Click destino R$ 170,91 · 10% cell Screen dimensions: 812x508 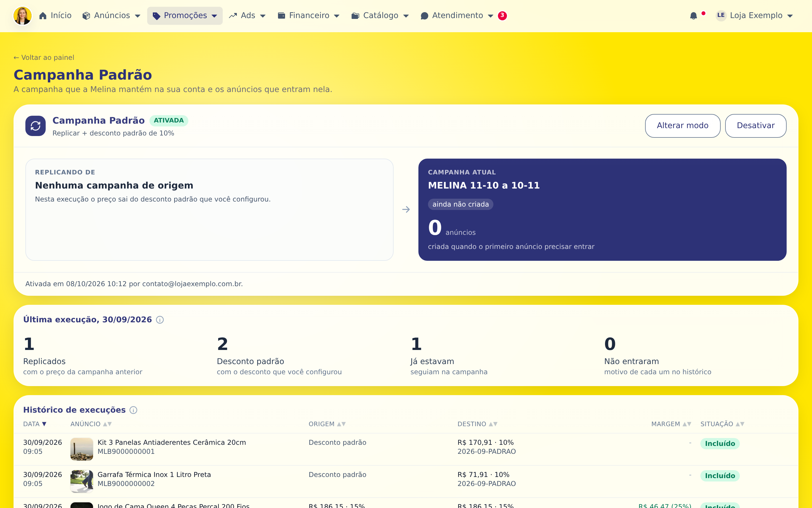(x=486, y=443)
